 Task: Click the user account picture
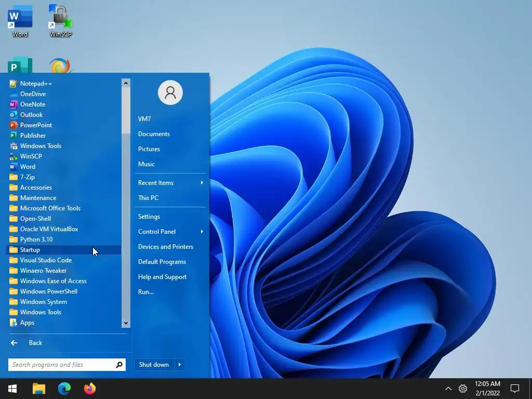(170, 92)
